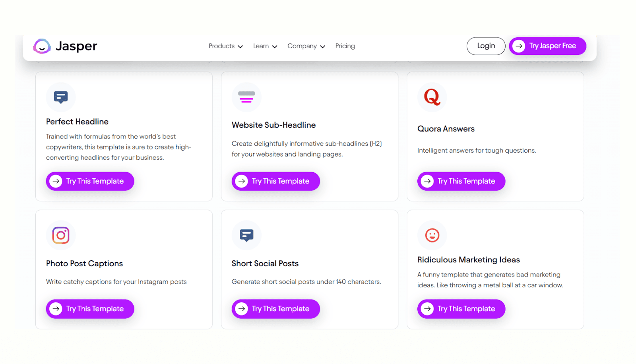This screenshot has width=636, height=364.
Task: Click the Jasper logo icon
Action: 42,46
